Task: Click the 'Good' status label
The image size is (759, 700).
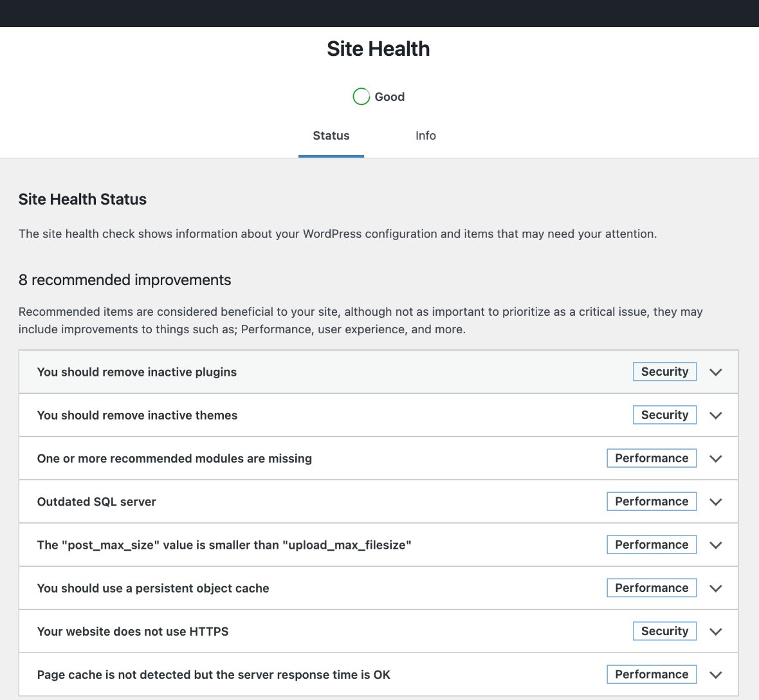Action: pos(390,97)
